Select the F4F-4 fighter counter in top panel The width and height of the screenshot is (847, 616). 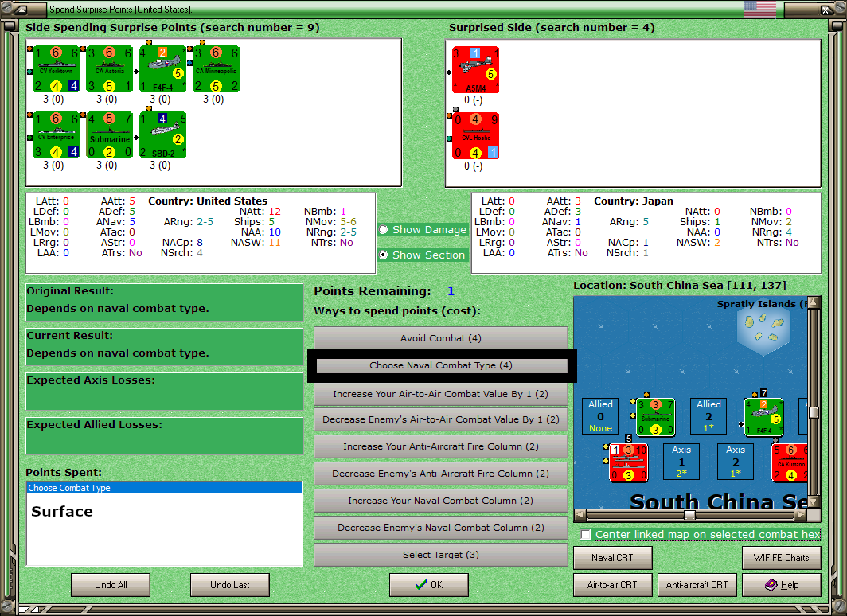click(162, 69)
